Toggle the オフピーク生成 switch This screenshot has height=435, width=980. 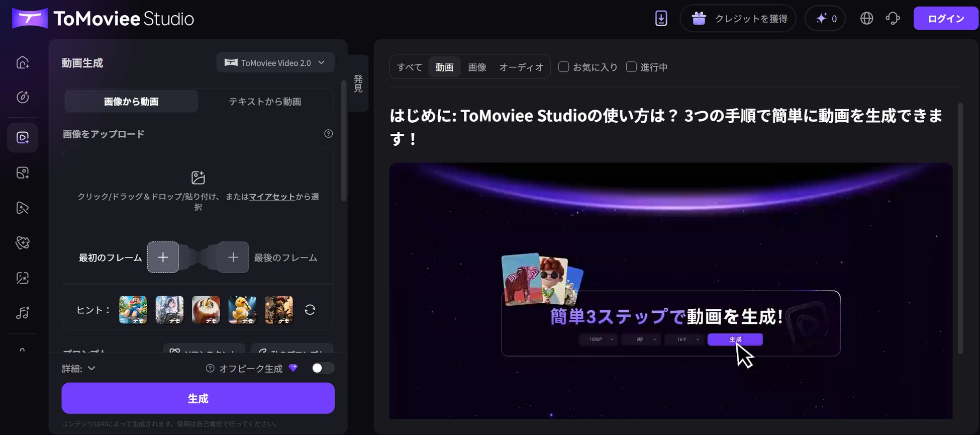(322, 368)
